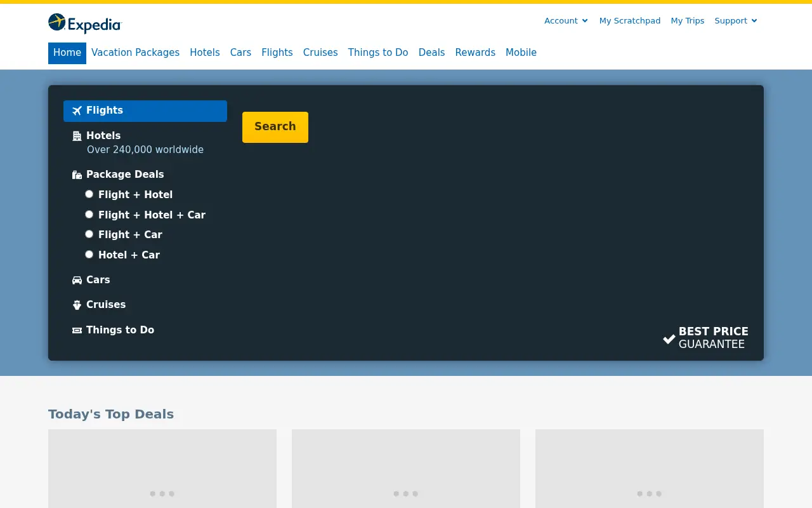Image resolution: width=812 pixels, height=508 pixels.
Task: Open the Home tab in navigation
Action: coord(67,53)
